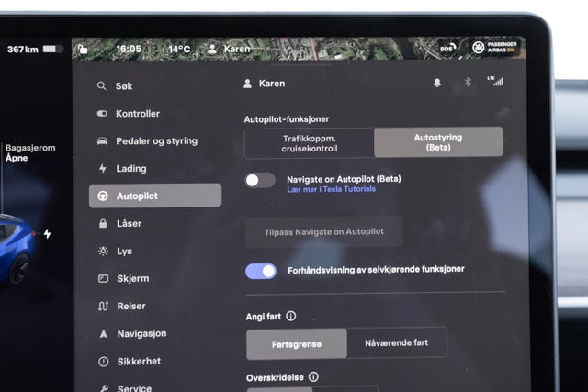The image size is (588, 392).
Task: Toggle Navigate on Autopilot (Beta) switch
Action: (x=260, y=180)
